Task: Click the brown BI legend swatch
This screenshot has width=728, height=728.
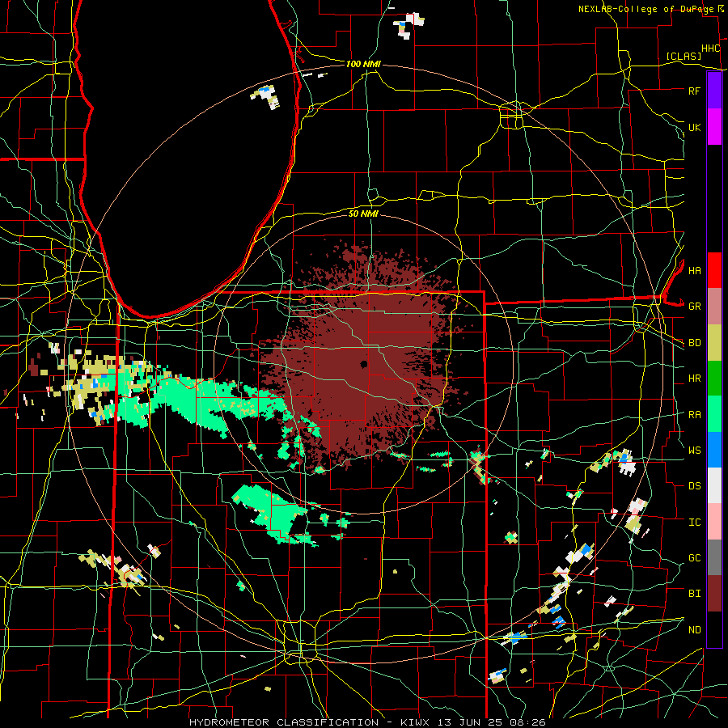Action: (714, 594)
